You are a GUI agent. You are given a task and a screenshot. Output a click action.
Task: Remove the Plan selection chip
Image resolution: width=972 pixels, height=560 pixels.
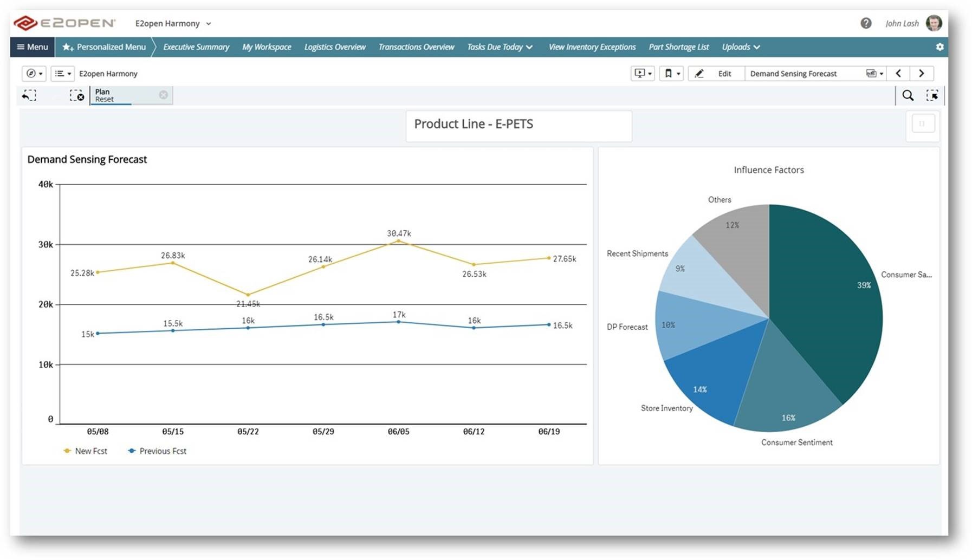coord(163,95)
